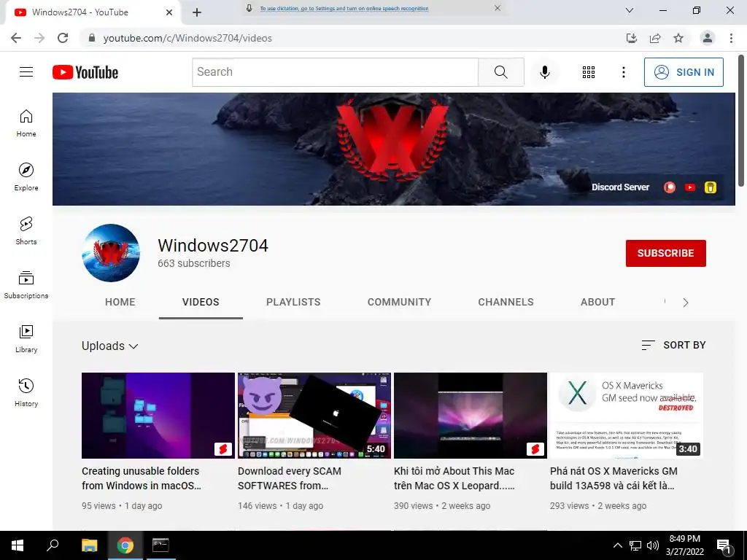Open 'Khi tôi mở About This Mac' title
This screenshot has width=747, height=560.
click(454, 478)
